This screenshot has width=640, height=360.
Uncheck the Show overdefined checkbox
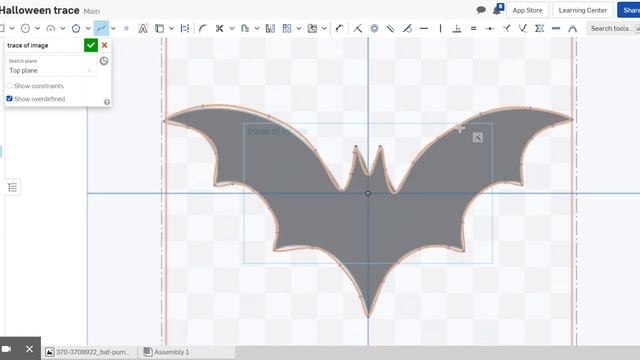point(9,99)
